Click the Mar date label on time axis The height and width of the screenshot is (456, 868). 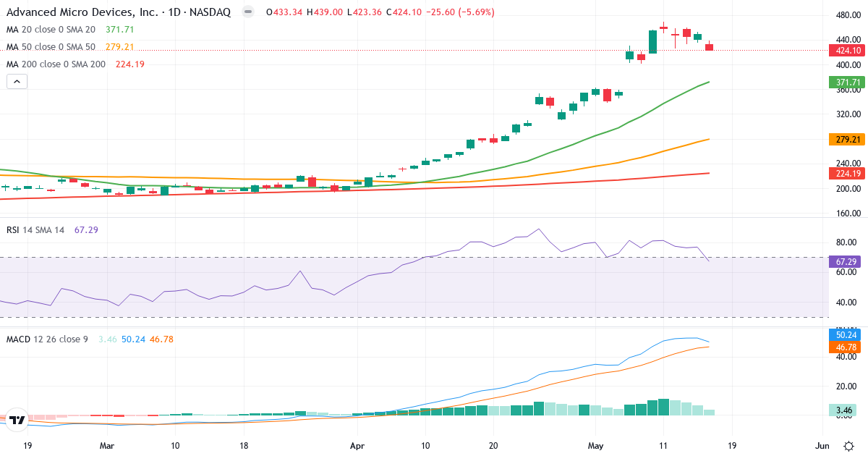coord(107,446)
